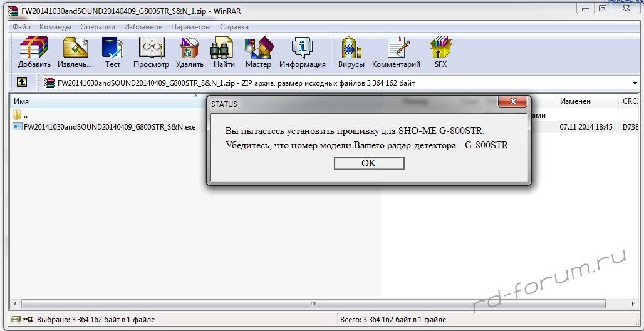Go up one folder level arrow button
This screenshot has width=644, height=331.
tap(22, 83)
